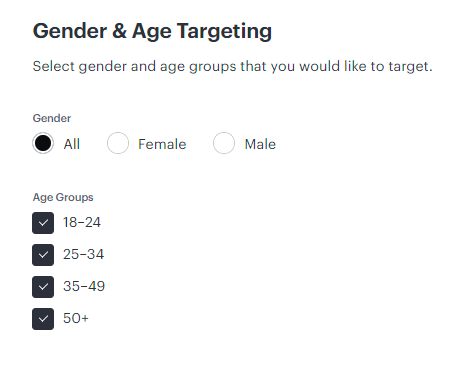Viewport: 465px width, 371px height.
Task: Click the Age Groups section label
Action: [x=63, y=197]
